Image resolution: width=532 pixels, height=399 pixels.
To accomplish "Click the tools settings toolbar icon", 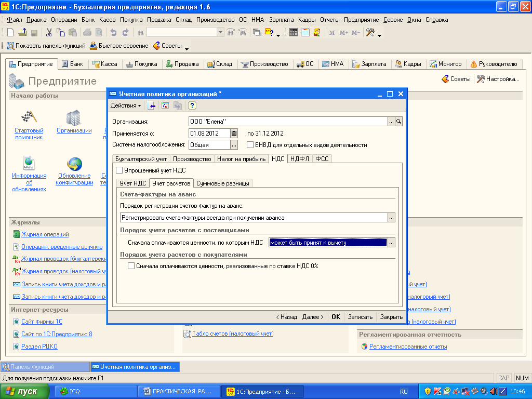I will [370, 32].
